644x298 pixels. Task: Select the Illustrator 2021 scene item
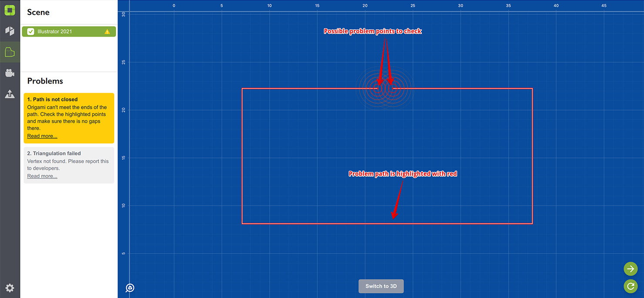(65, 32)
